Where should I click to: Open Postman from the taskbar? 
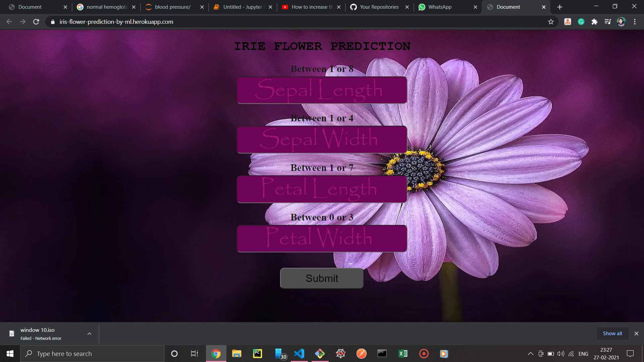coord(362,354)
